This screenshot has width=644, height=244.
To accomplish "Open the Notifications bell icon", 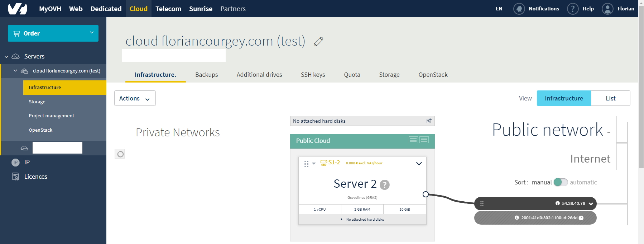I will 519,9.
